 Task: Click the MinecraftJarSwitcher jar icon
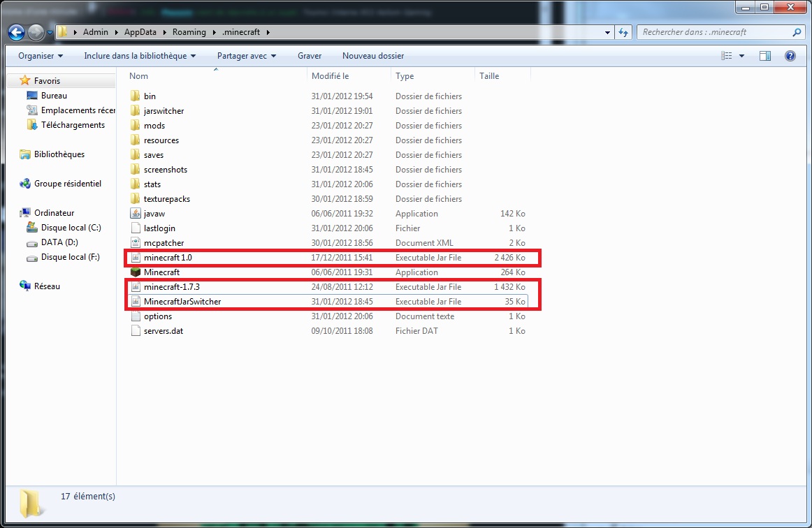click(x=135, y=302)
